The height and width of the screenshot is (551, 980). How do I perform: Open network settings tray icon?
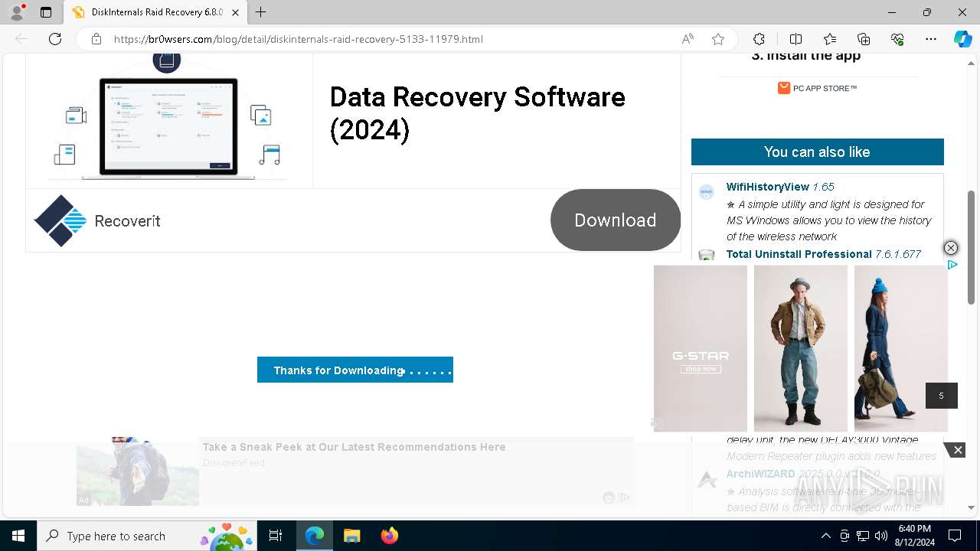coord(863,536)
